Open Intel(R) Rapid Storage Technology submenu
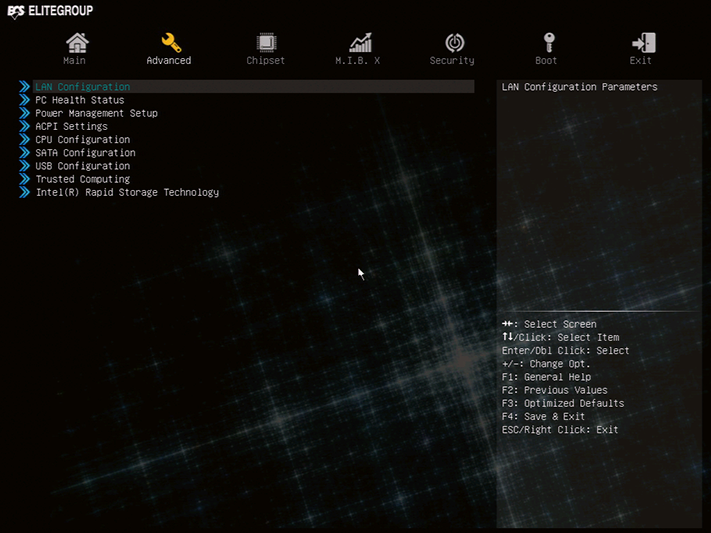Image resolution: width=711 pixels, height=533 pixels. [127, 192]
